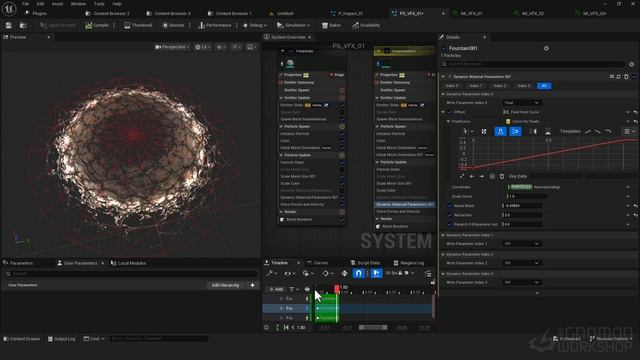640x360 pixels.
Task: Select Dynamic Material Parameters 001 in Fountain001
Action: 404,204
